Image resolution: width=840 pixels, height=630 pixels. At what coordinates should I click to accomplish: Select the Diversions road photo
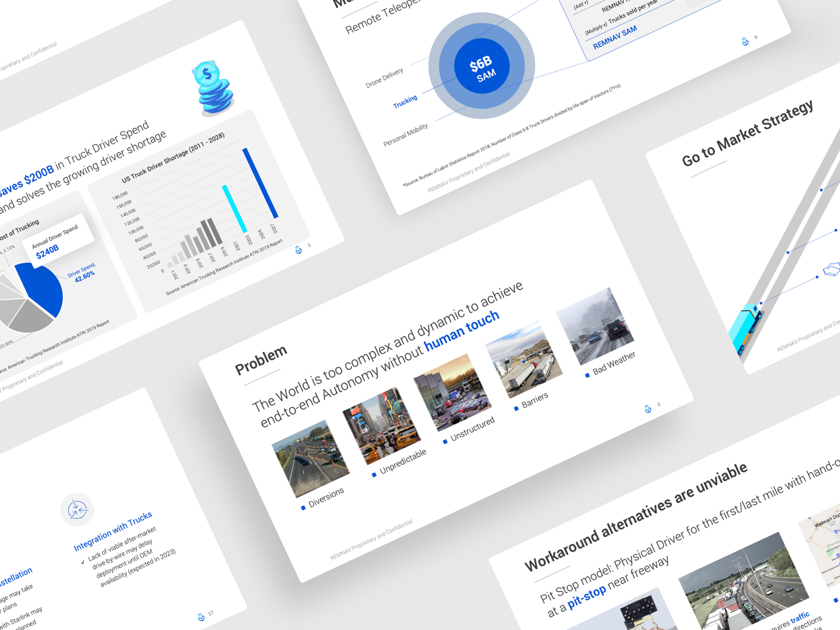(311, 458)
